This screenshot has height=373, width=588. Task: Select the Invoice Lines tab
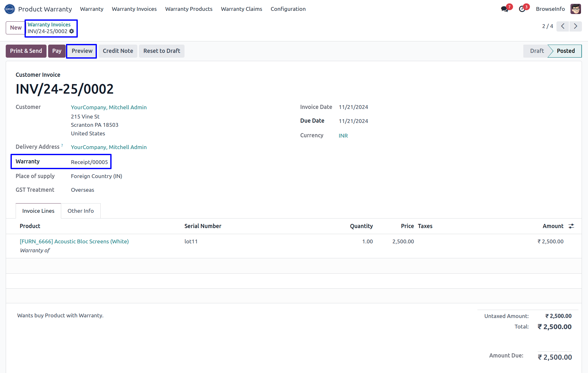pyautogui.click(x=38, y=211)
